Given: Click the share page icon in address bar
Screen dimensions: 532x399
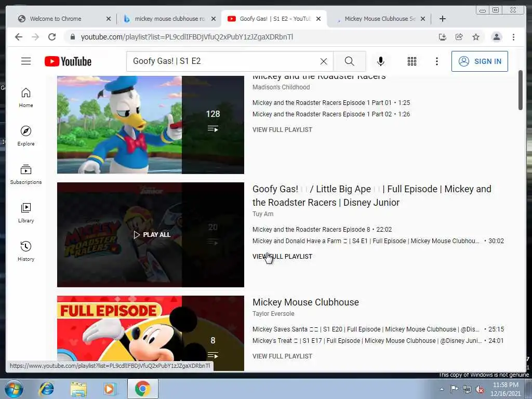Looking at the screenshot, I should point(459,37).
